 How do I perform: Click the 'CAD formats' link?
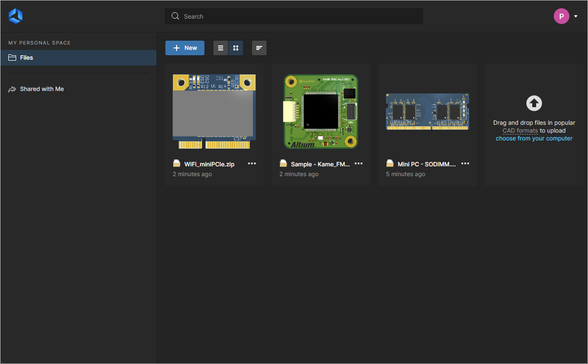click(520, 131)
